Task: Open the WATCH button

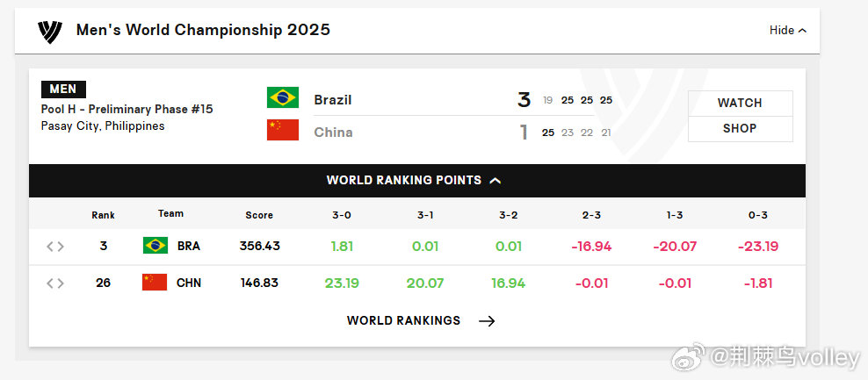Action: pyautogui.click(x=740, y=104)
